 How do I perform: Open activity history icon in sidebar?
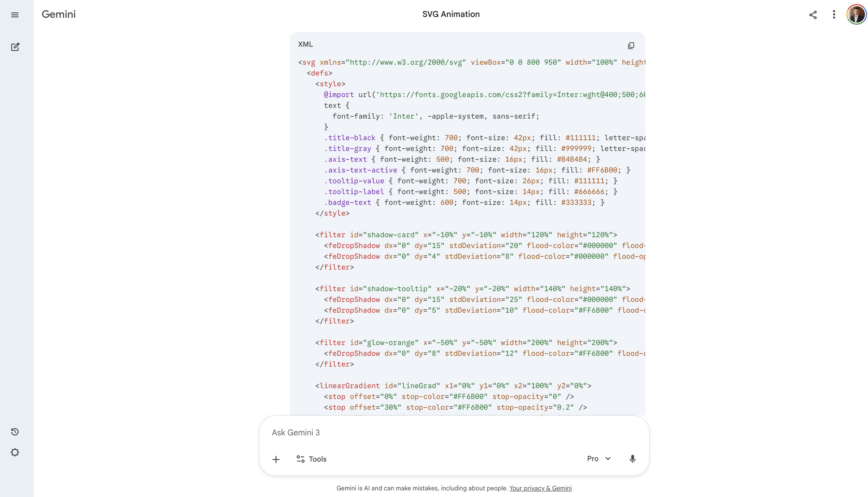coord(15,432)
